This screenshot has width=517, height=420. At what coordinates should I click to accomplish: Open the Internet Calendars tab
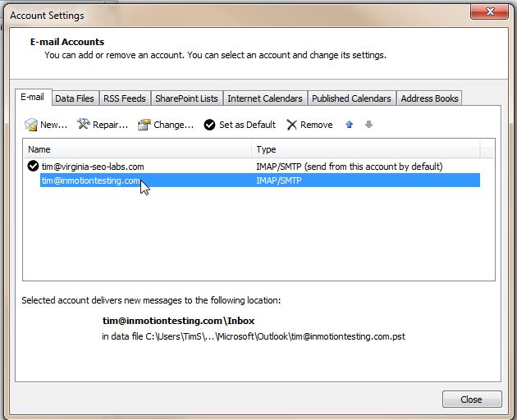[265, 98]
